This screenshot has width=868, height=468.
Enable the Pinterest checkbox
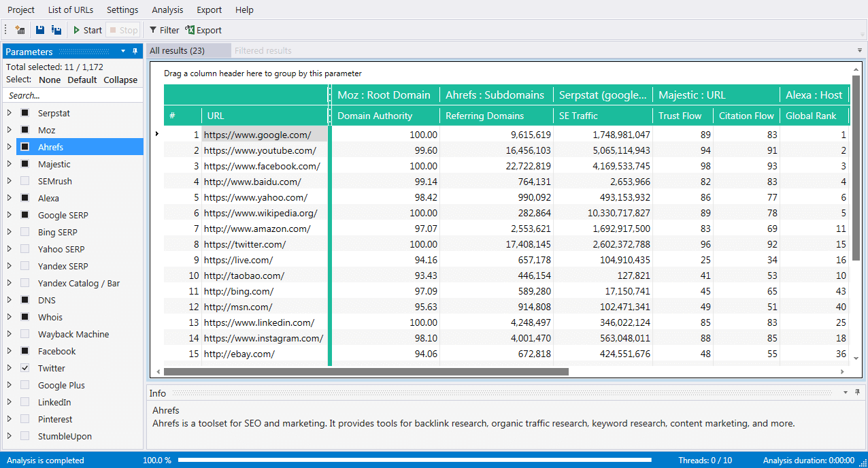pos(25,419)
